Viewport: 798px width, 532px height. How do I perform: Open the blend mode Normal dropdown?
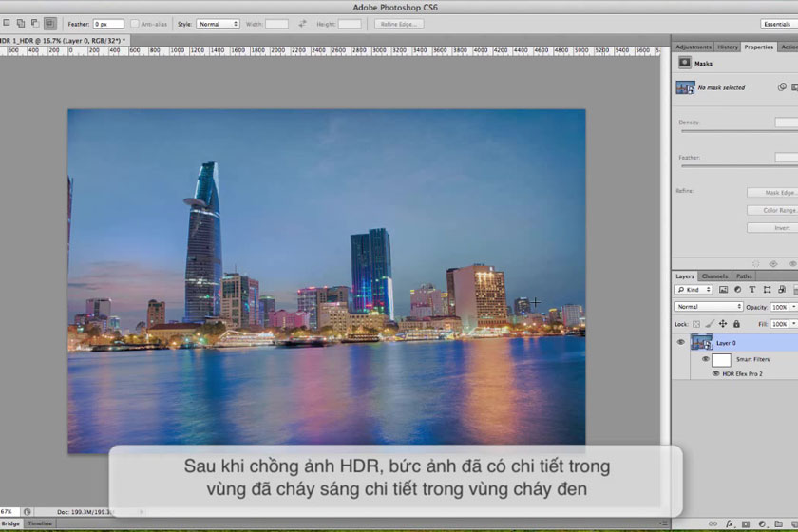709,307
